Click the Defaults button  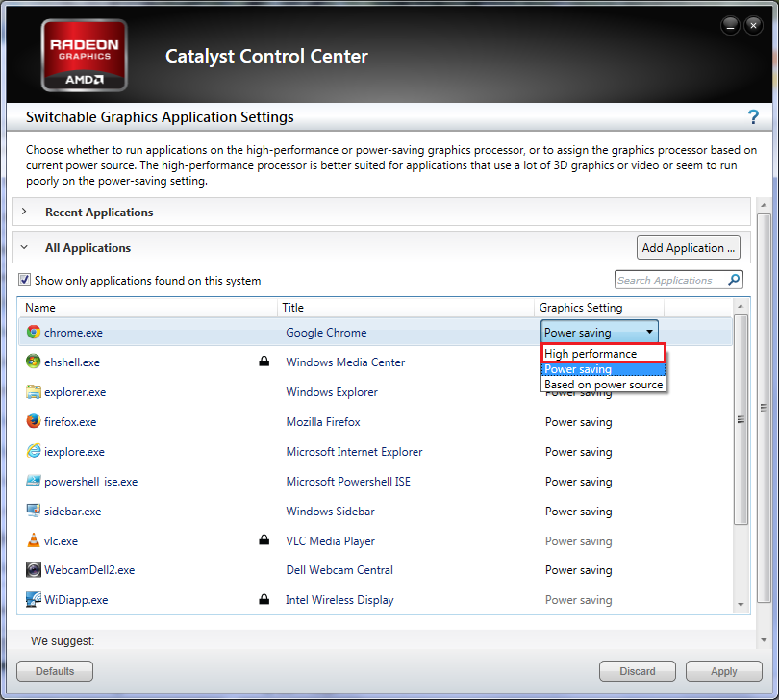point(55,671)
